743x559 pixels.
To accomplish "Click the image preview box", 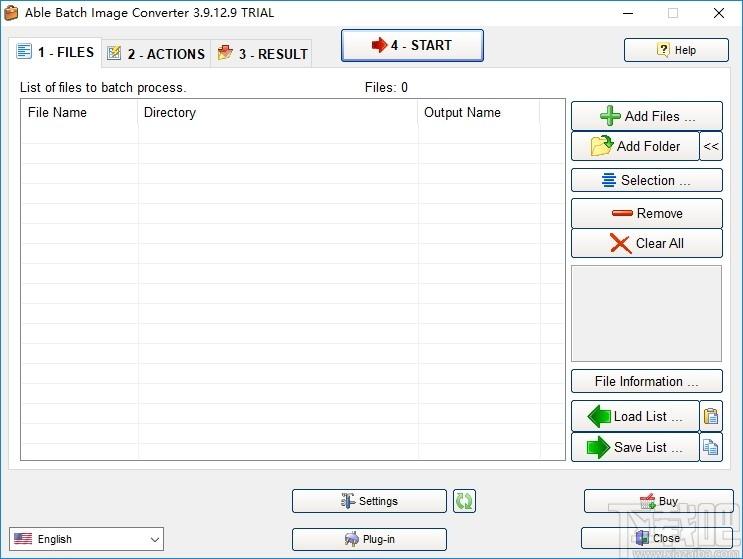I will click(646, 314).
